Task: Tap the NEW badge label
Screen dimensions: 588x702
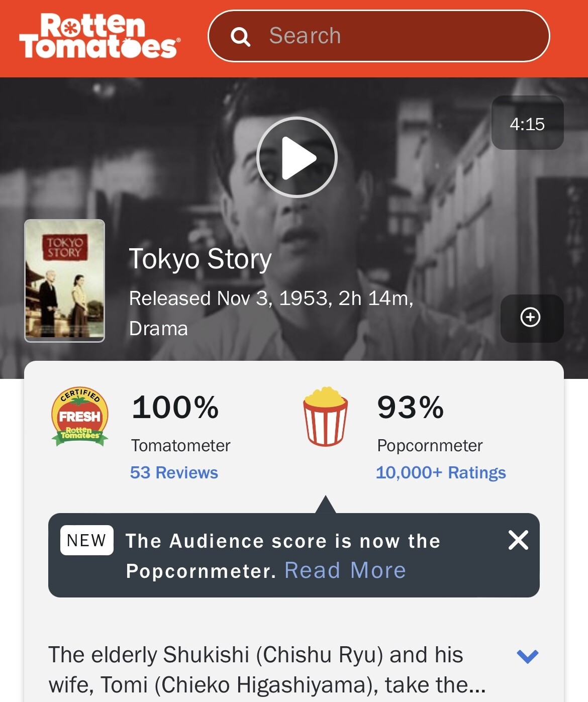Action: click(87, 540)
